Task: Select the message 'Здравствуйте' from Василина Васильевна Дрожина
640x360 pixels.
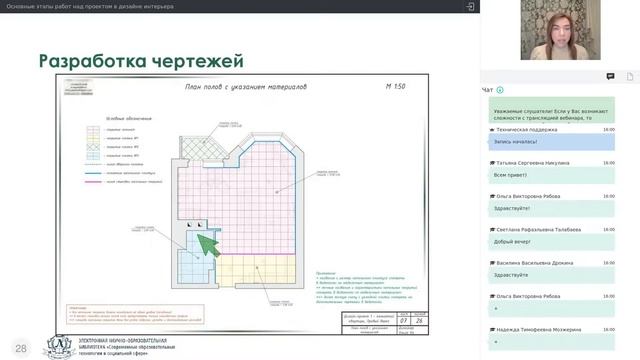Action: 552,276
